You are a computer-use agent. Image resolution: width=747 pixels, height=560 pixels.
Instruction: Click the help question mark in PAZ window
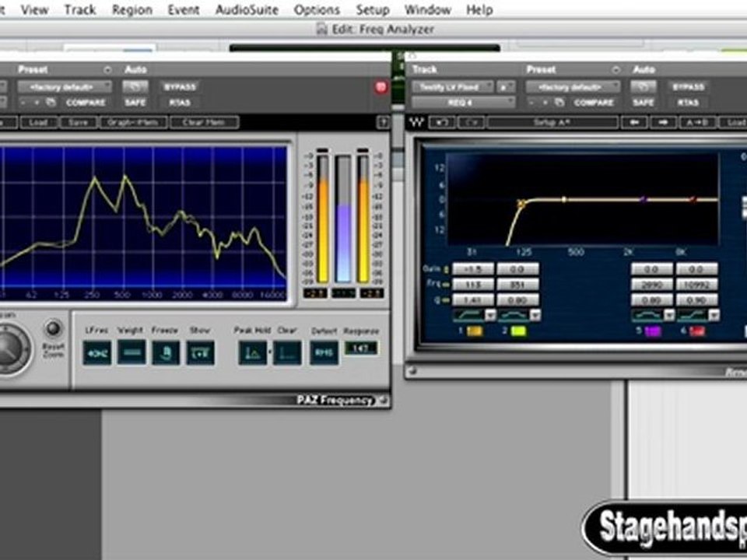point(383,122)
